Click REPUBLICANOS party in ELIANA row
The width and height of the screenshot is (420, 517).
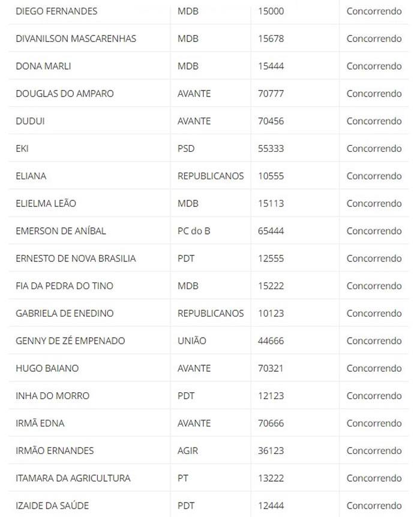[x=211, y=176]
